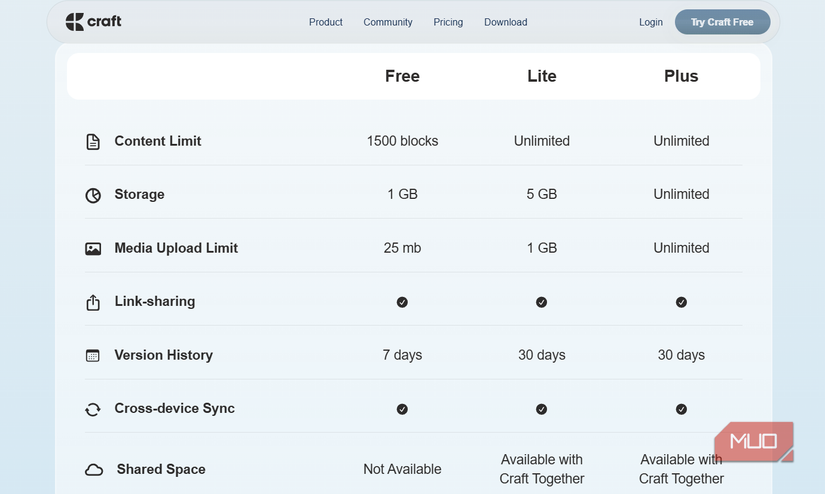Click the Storage pie chart icon

[93, 195]
